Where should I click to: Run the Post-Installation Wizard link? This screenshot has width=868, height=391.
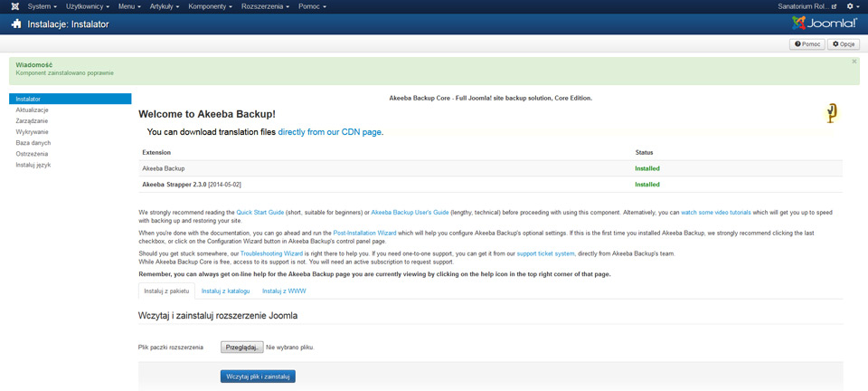tap(364, 234)
